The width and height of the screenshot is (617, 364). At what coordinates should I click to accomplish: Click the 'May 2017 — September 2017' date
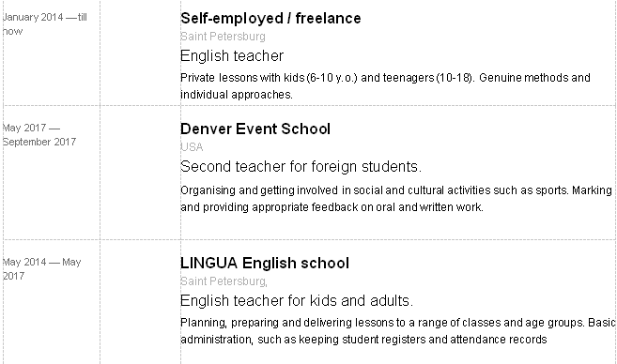tap(39, 134)
